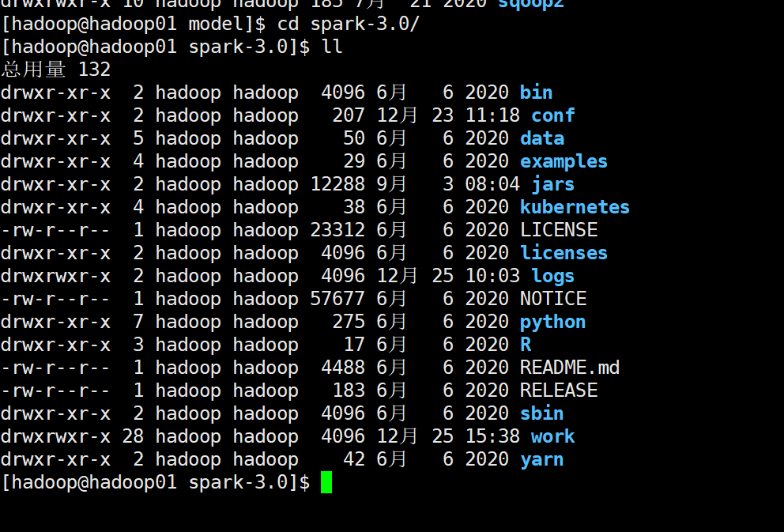Screen dimensions: 784x532
Task: Click the 'll' command text
Action: [x=332, y=47]
